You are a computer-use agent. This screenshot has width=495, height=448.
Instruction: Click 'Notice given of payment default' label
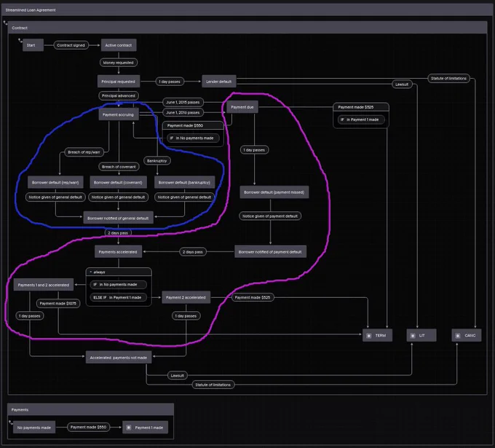(x=270, y=216)
